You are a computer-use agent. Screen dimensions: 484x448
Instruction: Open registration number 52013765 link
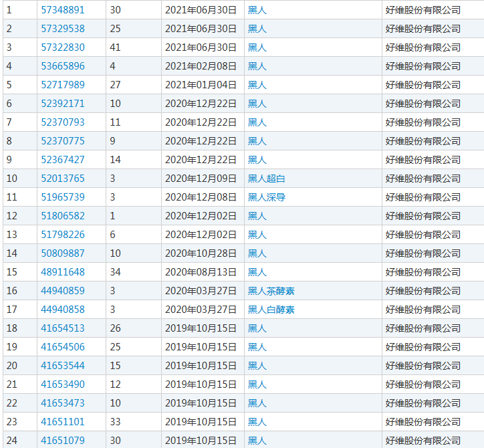[x=63, y=179]
